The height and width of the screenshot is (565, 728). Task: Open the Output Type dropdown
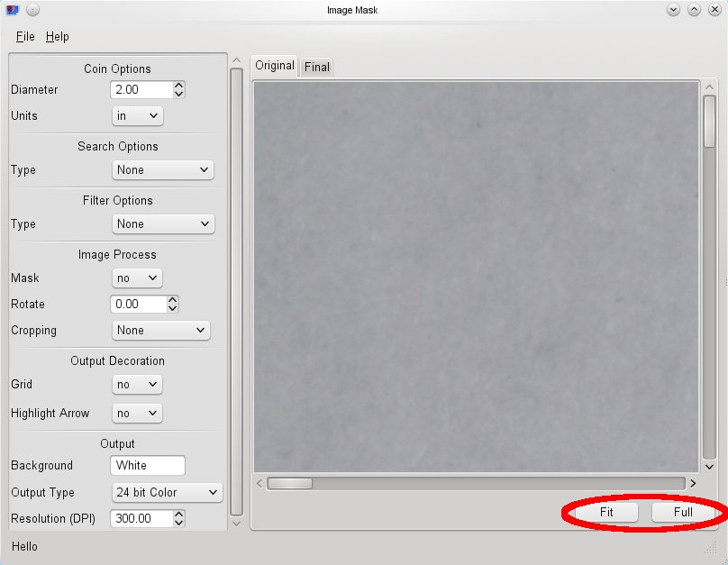click(x=168, y=493)
